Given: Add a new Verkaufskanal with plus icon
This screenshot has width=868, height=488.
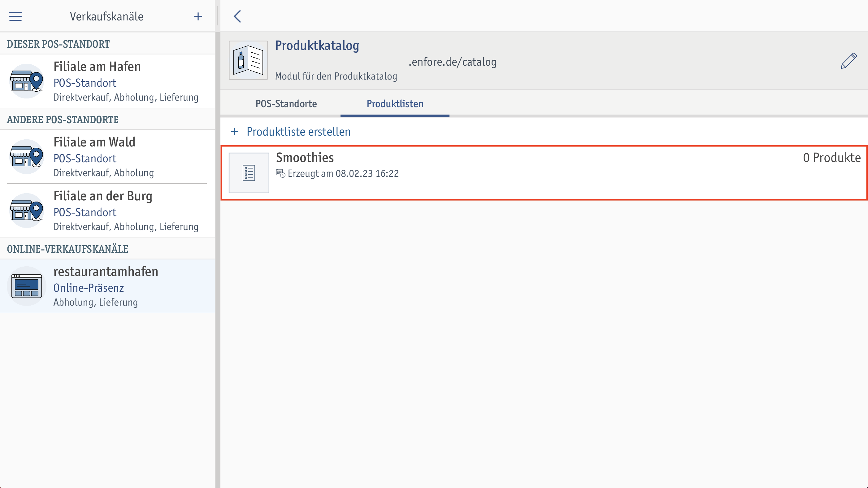Looking at the screenshot, I should [x=198, y=16].
